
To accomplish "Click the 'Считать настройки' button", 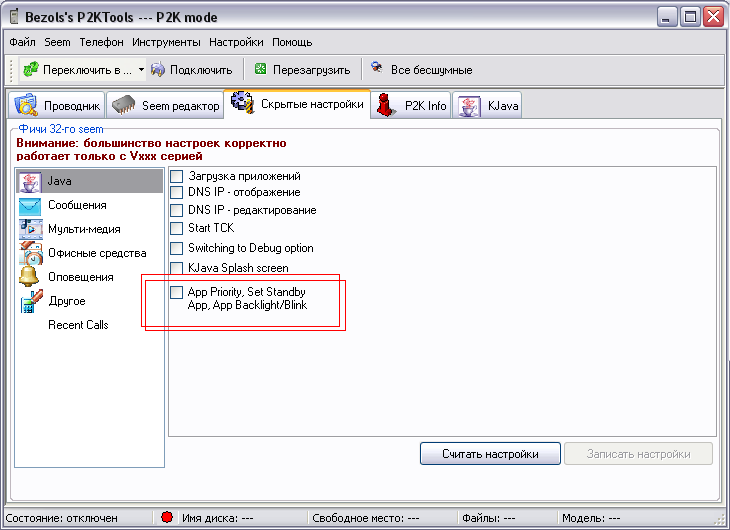I will point(490,454).
